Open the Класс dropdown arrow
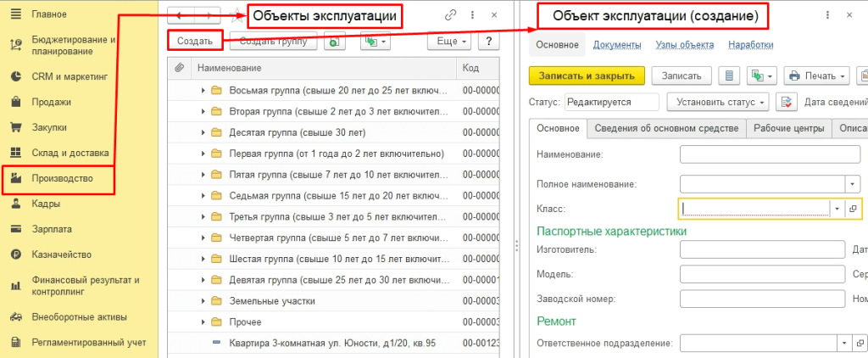The height and width of the screenshot is (358, 868). (x=837, y=209)
